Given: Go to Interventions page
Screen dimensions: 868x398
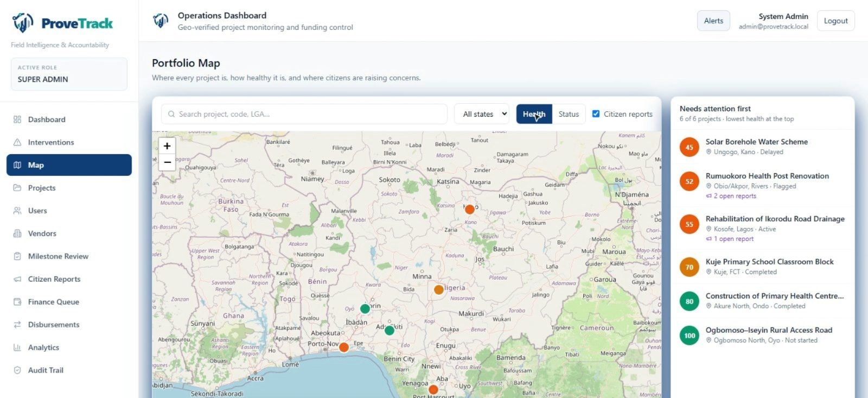Looking at the screenshot, I should (69, 142).
